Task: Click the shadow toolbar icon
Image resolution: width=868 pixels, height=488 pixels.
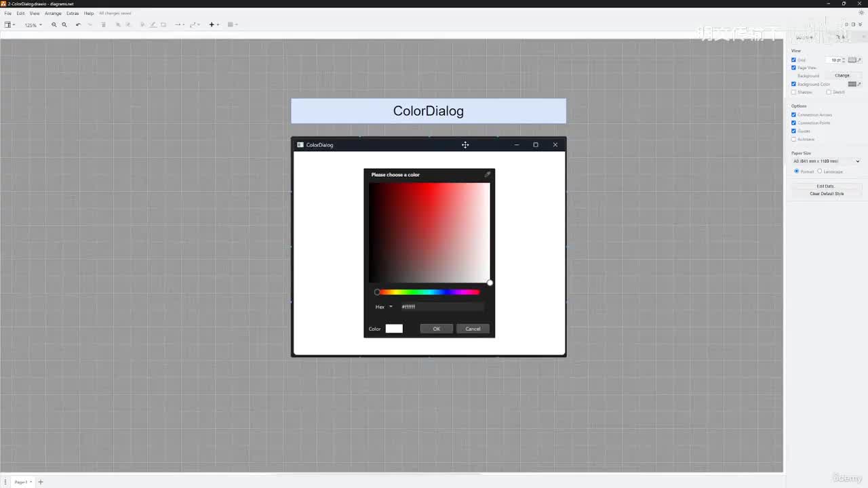Action: (163, 24)
